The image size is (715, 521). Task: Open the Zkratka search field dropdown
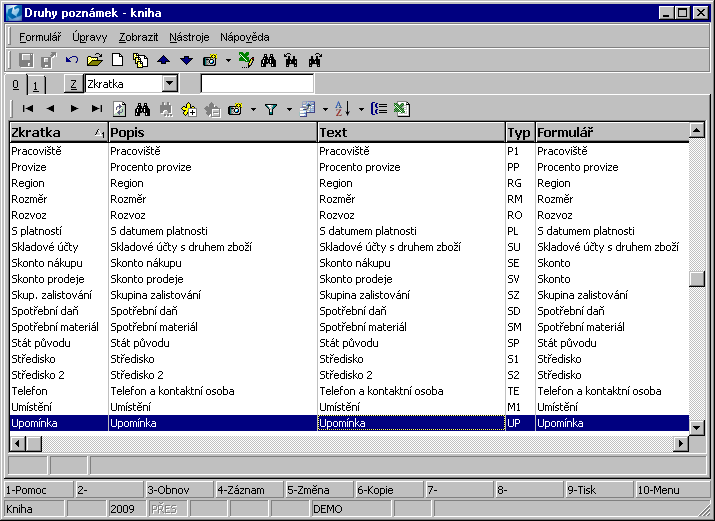169,84
